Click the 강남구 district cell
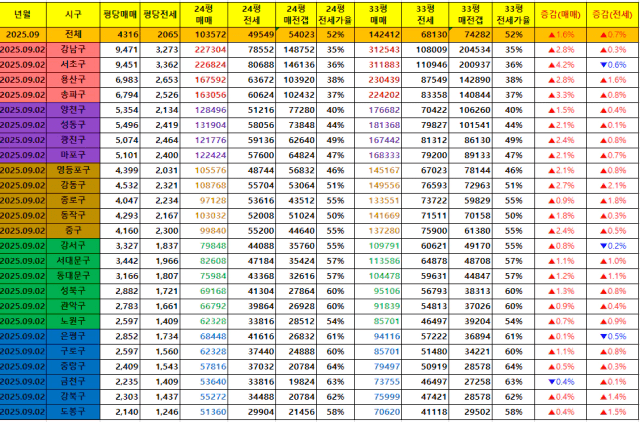Viewport: 640px width, 422px height. (73, 50)
